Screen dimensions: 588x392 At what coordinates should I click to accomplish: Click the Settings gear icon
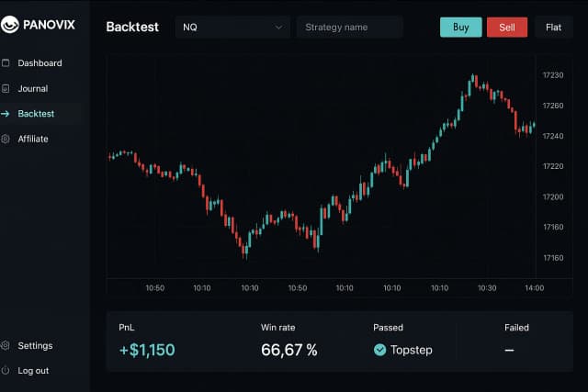(6, 346)
